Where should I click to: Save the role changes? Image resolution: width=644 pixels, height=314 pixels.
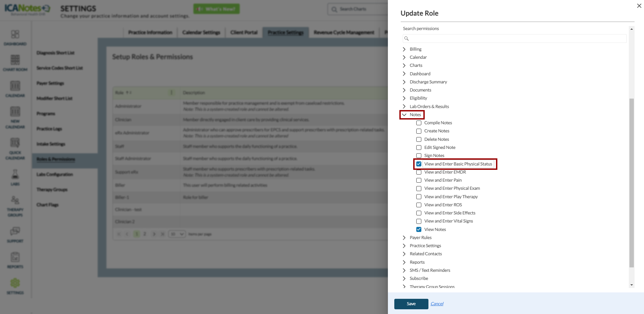pos(411,304)
